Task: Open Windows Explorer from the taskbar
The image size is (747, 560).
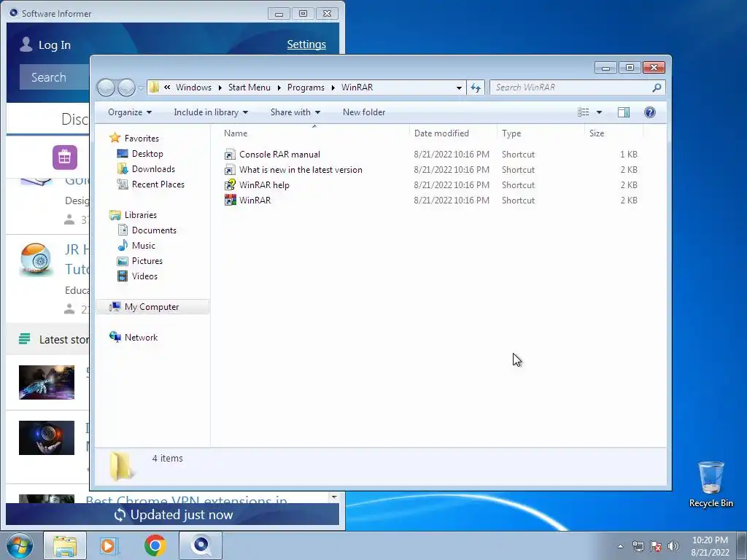Action: pos(65,545)
